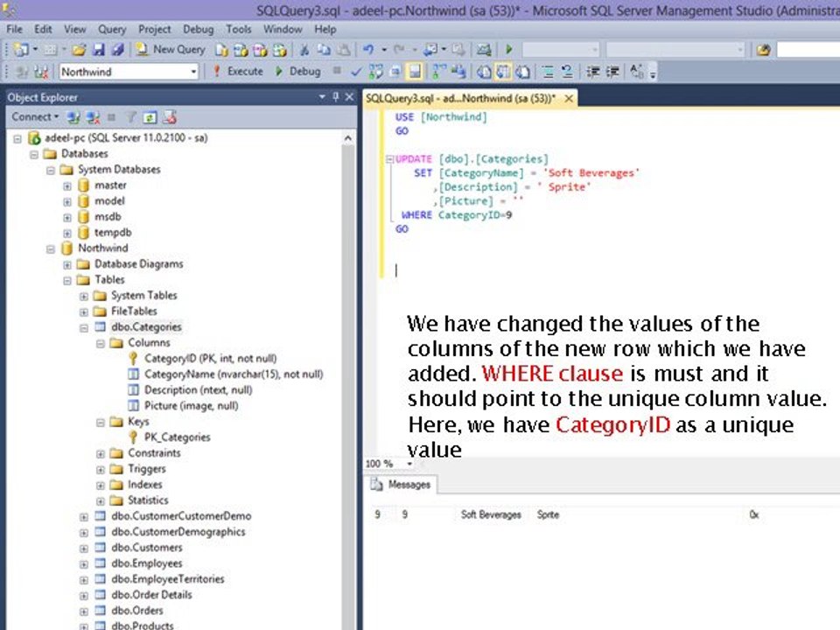Decrease indent of the selected lines

592,71
